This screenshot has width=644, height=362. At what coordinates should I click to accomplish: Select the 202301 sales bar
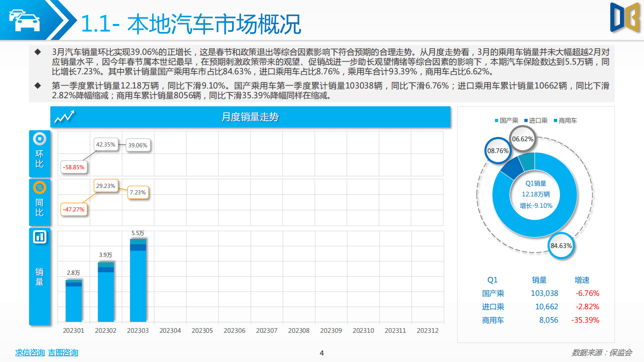(73, 301)
